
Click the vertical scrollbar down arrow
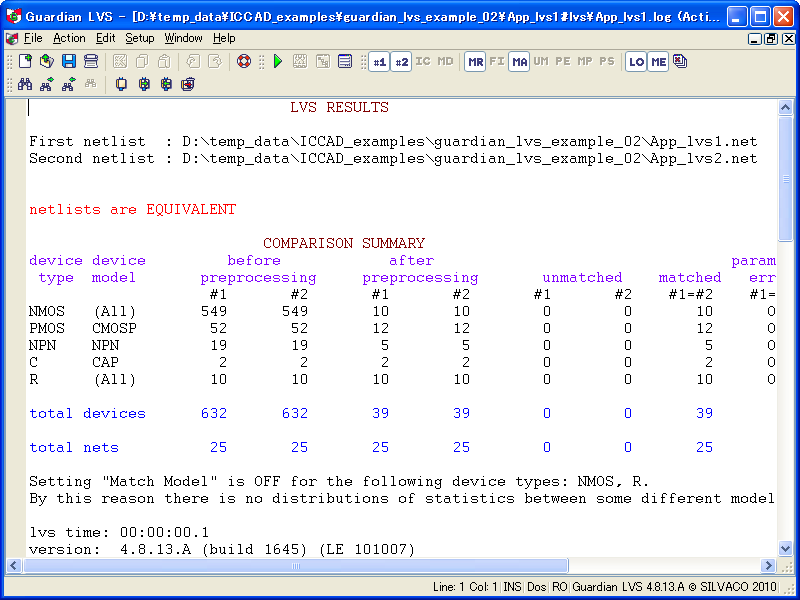(x=785, y=548)
